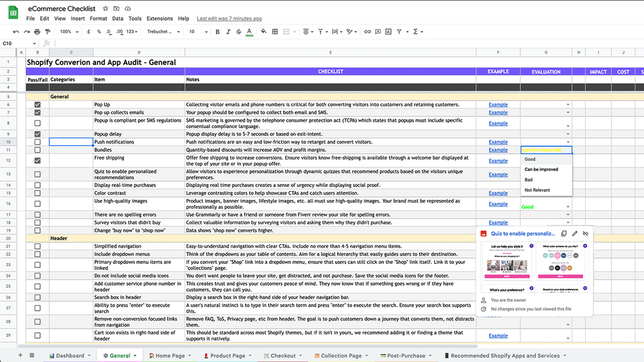The width and height of the screenshot is (644, 362).
Task: Click the Insert link icon
Action: click(367, 31)
